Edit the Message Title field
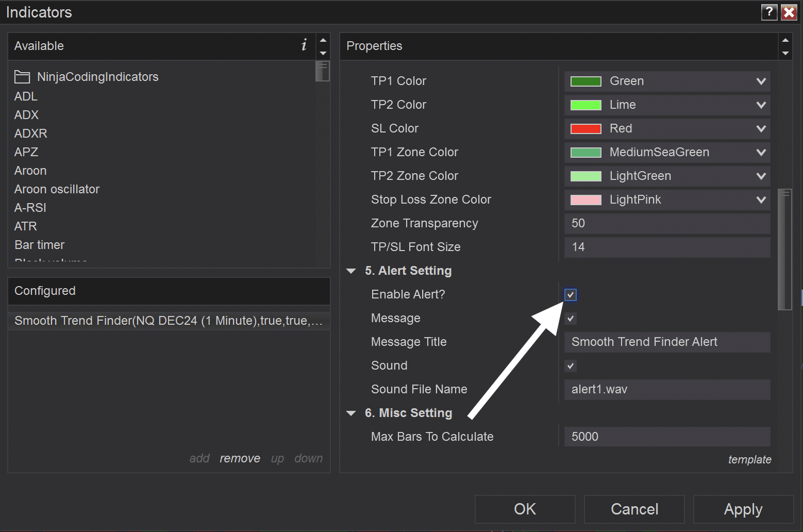Image resolution: width=803 pixels, height=532 pixels. [667, 342]
